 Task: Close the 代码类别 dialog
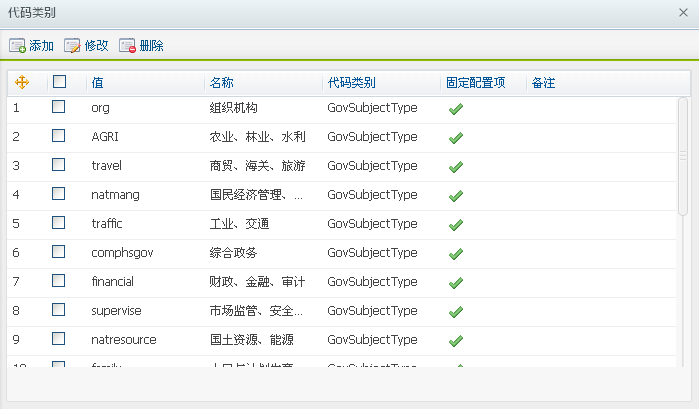tap(683, 11)
